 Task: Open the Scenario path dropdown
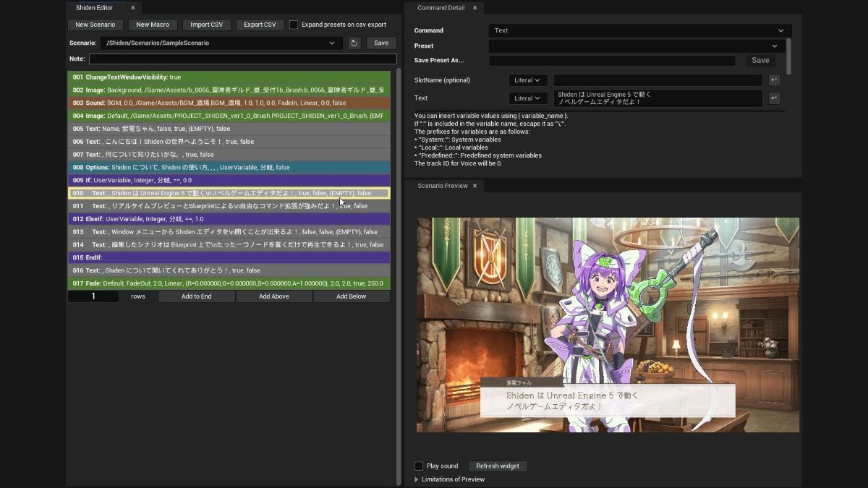click(x=221, y=43)
